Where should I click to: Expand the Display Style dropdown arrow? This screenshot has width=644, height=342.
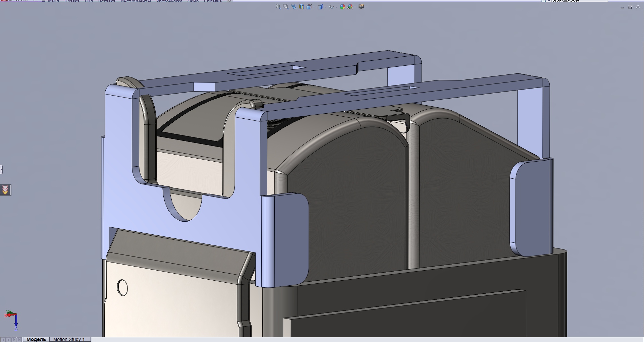pyautogui.click(x=325, y=7)
